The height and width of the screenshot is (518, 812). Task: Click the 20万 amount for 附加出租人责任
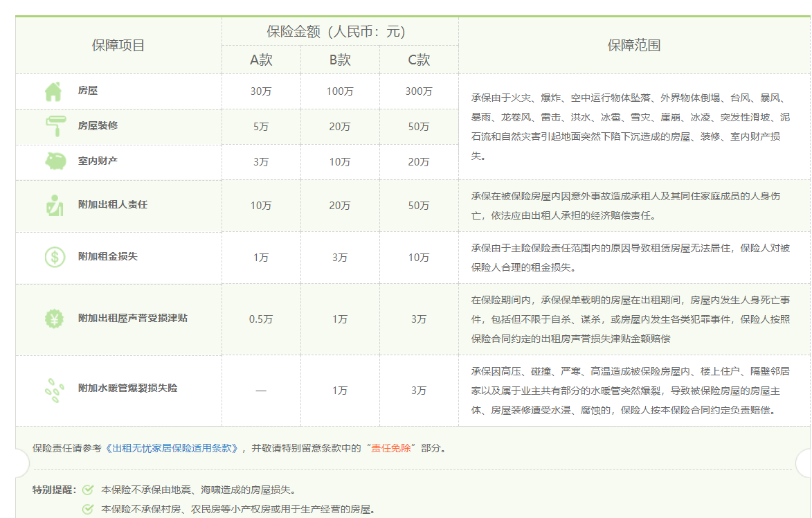click(x=340, y=206)
